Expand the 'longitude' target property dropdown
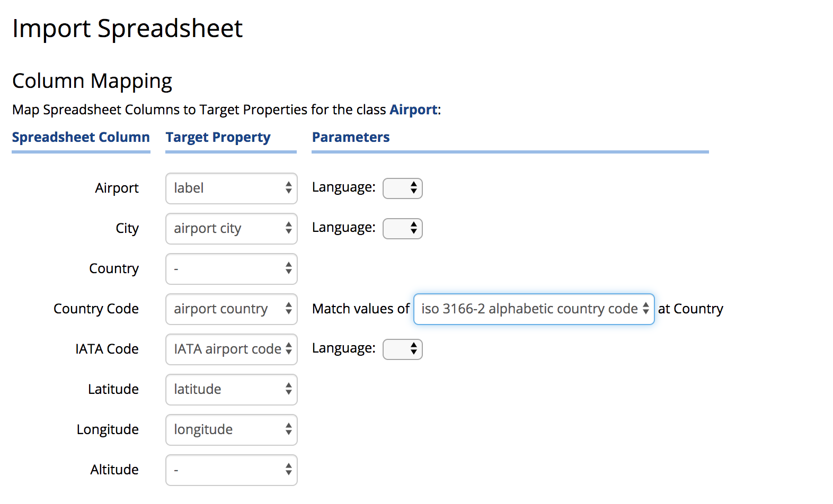Image resolution: width=833 pixels, height=504 pixels. pyautogui.click(x=231, y=430)
